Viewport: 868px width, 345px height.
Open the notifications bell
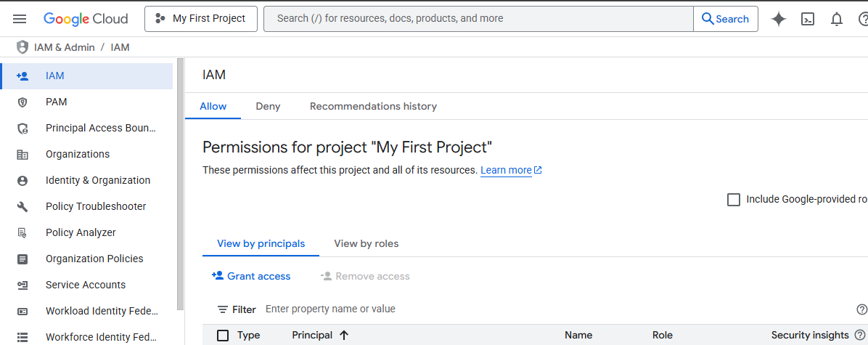click(837, 19)
